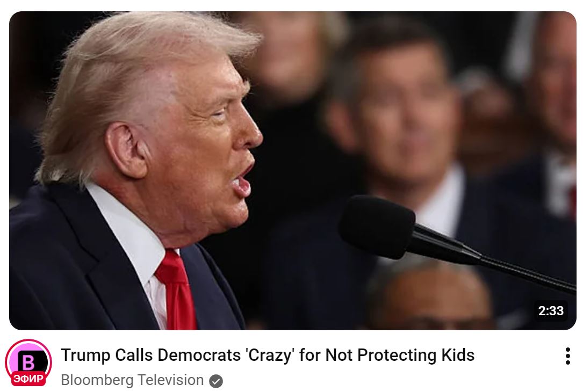
Task: Click the Bloomberg Television channel avatar
Action: point(28,362)
